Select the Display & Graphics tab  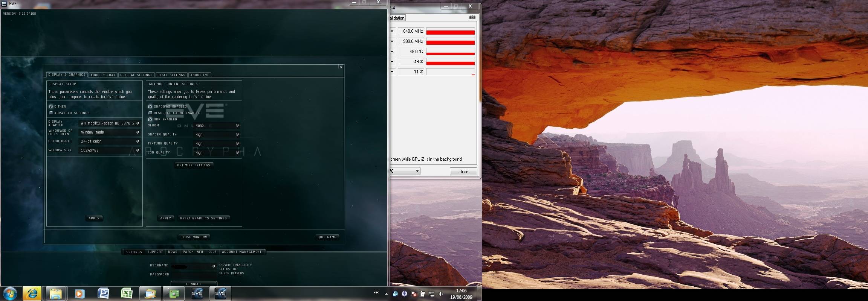pos(67,74)
